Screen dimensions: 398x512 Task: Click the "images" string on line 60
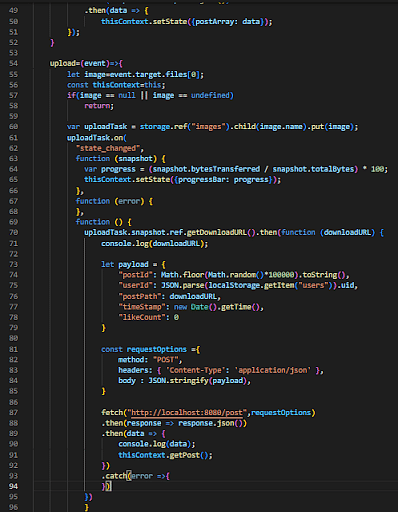pyautogui.click(x=208, y=127)
